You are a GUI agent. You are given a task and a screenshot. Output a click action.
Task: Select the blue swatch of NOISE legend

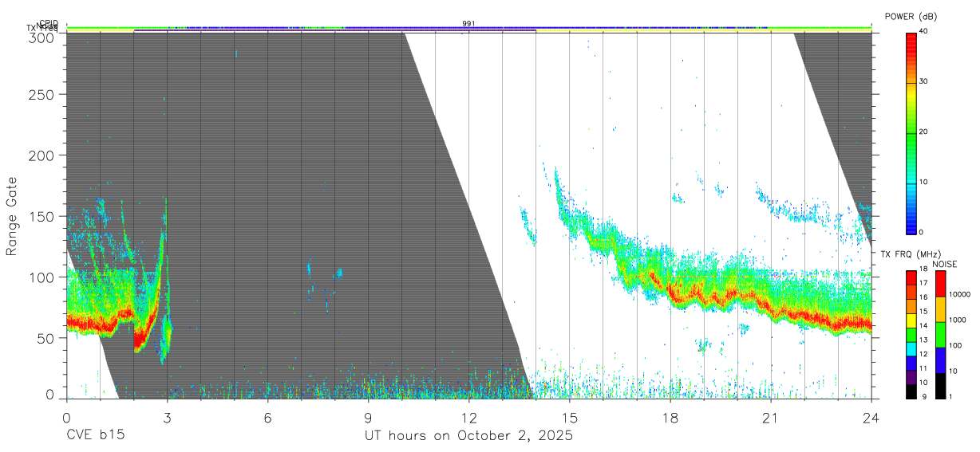tap(940, 359)
